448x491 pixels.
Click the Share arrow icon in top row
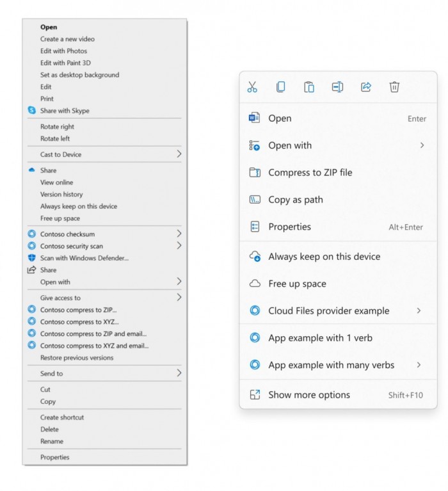point(366,87)
